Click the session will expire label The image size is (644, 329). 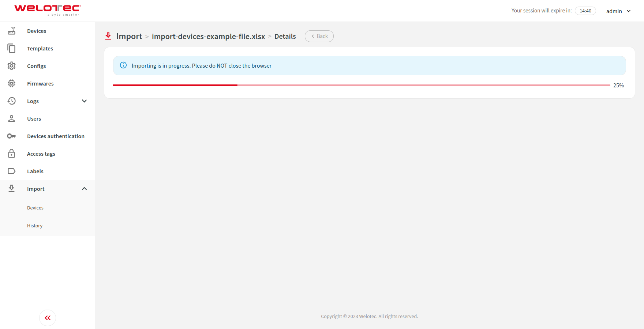[x=542, y=11]
